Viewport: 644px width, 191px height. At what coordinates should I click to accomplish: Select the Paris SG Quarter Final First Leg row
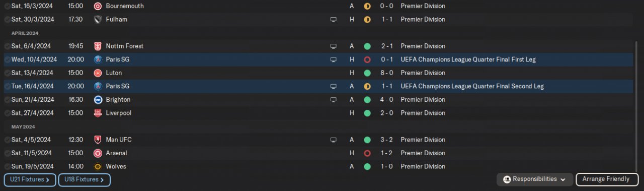[x=318, y=59]
